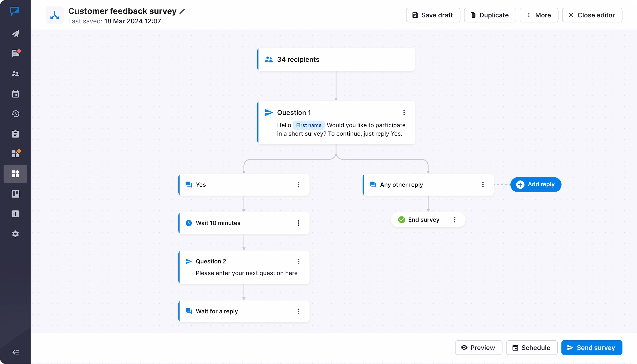The height and width of the screenshot is (364, 637).
Task: Open Question 1 three-dot options menu
Action: [404, 112]
